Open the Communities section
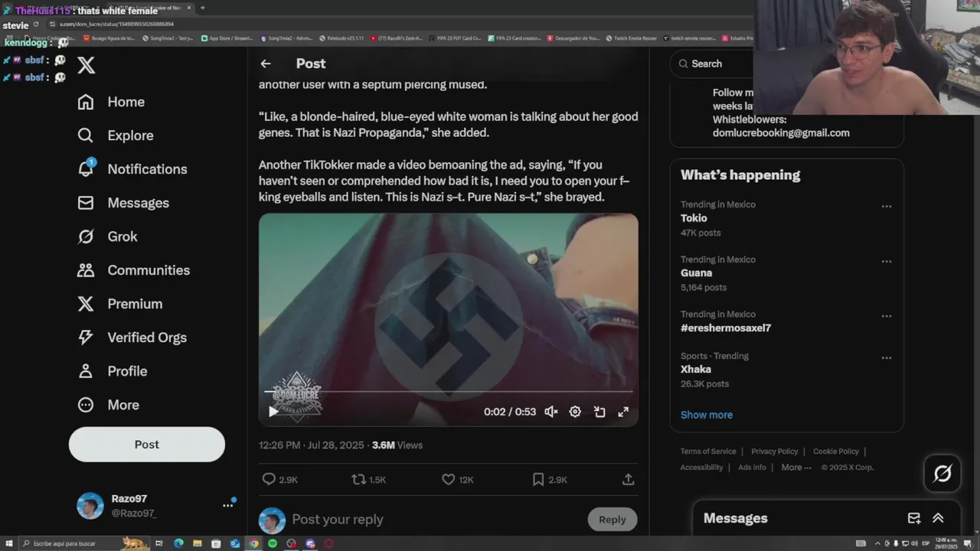980x551 pixels. (134, 270)
